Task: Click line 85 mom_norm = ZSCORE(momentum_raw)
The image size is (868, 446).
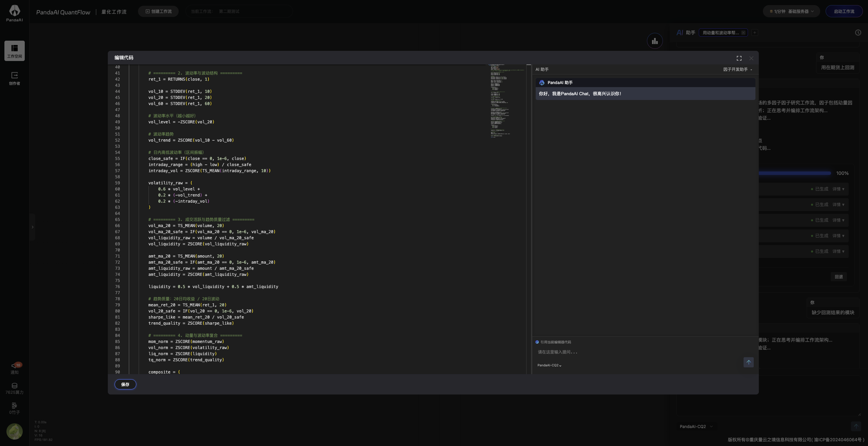Action: tap(186, 342)
